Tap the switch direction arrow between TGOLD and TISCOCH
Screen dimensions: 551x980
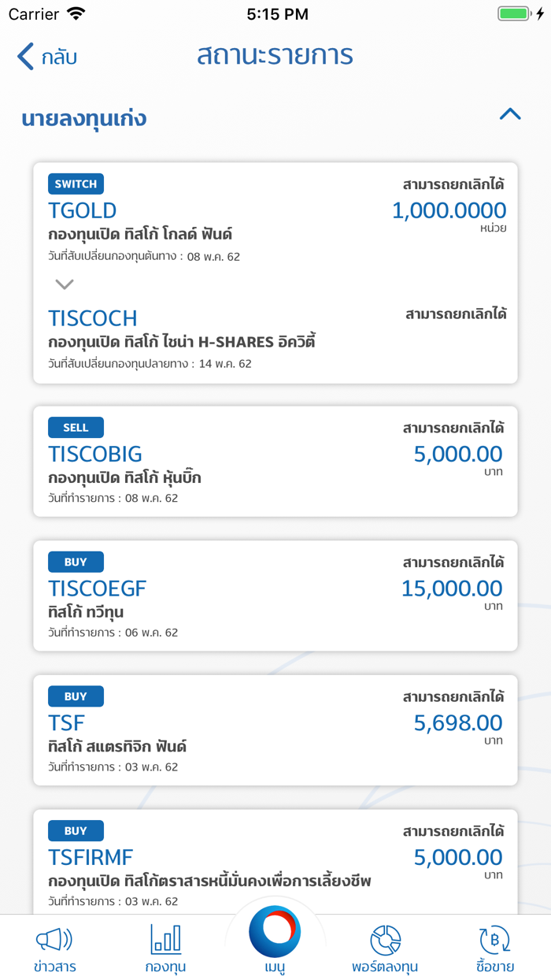(64, 284)
